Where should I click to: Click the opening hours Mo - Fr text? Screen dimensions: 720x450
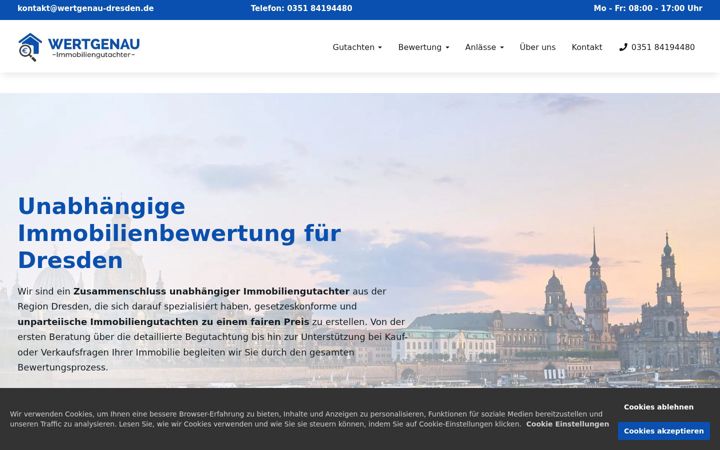point(647,8)
